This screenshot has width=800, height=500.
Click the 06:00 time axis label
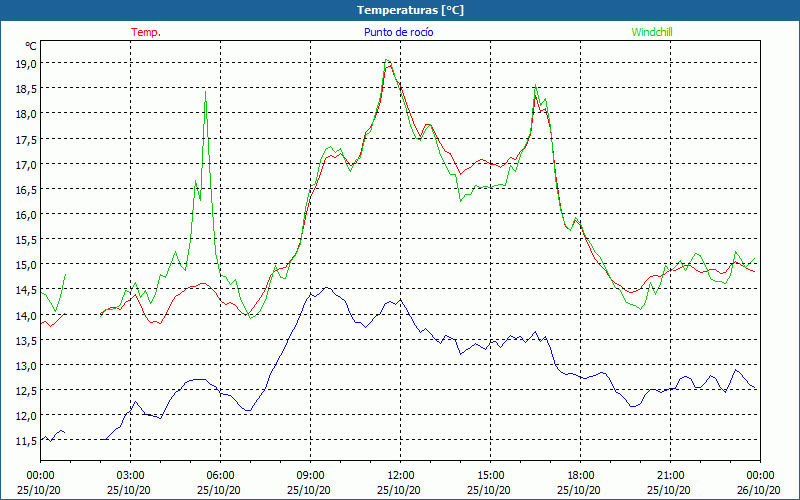[x=220, y=476]
